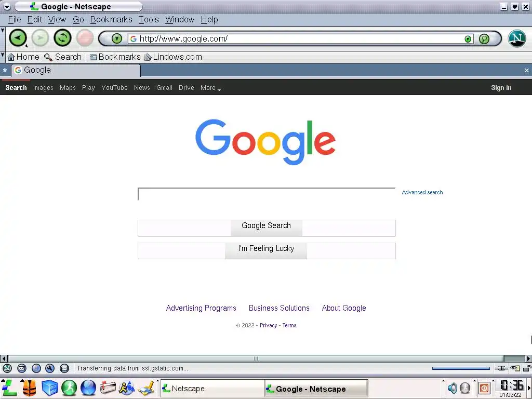Open Gmail in the Google bar
The image size is (532, 399).
click(x=164, y=87)
